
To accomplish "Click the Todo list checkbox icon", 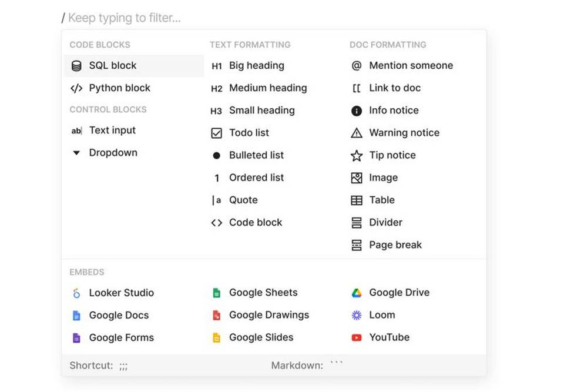I will click(x=217, y=133).
